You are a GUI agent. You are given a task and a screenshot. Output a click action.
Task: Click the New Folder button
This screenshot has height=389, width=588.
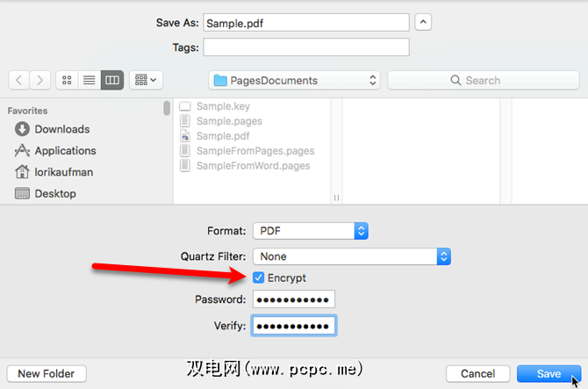47,373
